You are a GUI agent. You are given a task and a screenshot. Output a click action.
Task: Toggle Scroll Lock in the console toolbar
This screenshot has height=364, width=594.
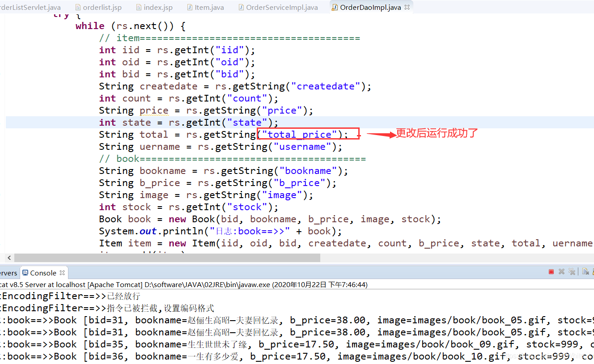[593, 271]
